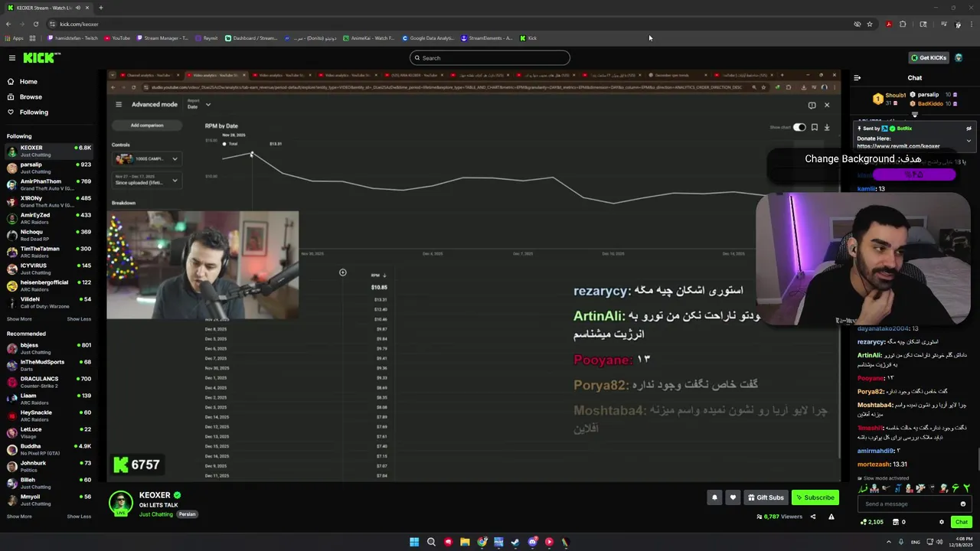
Task: Open the taskbar volume icon
Action: (x=939, y=542)
